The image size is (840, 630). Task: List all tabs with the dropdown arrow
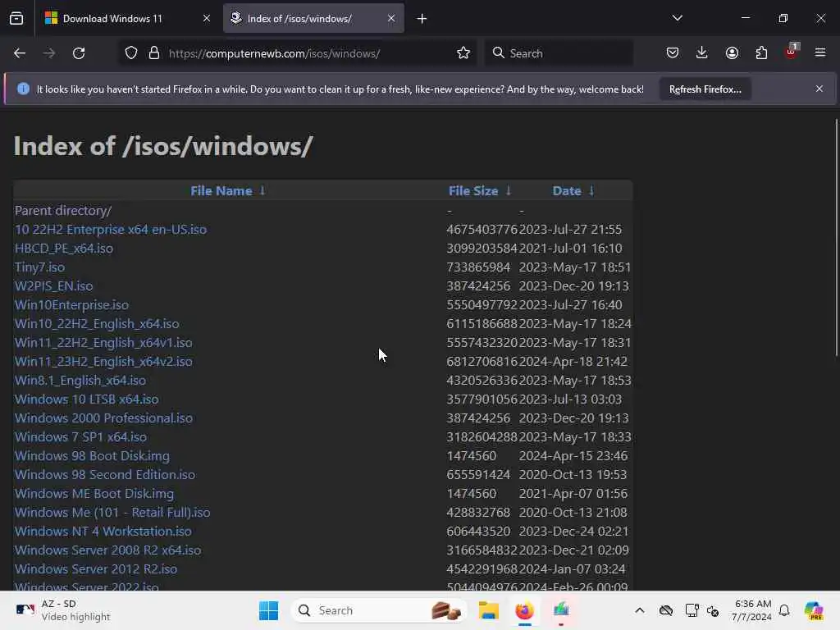(678, 18)
